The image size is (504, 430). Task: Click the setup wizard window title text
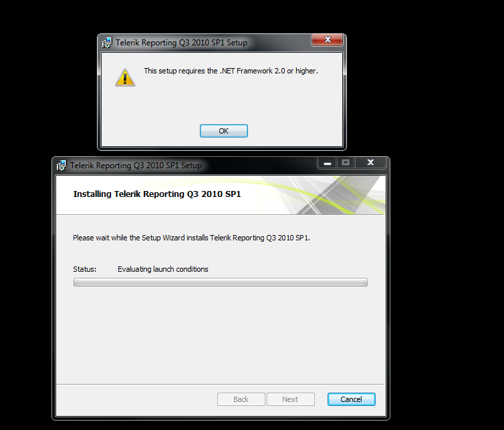[x=136, y=166]
